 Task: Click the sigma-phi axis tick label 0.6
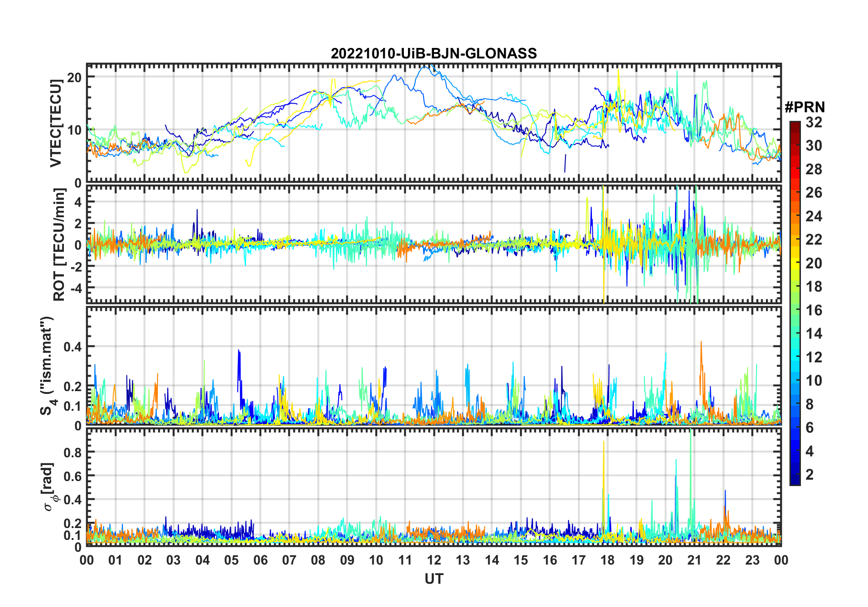pyautogui.click(x=73, y=476)
